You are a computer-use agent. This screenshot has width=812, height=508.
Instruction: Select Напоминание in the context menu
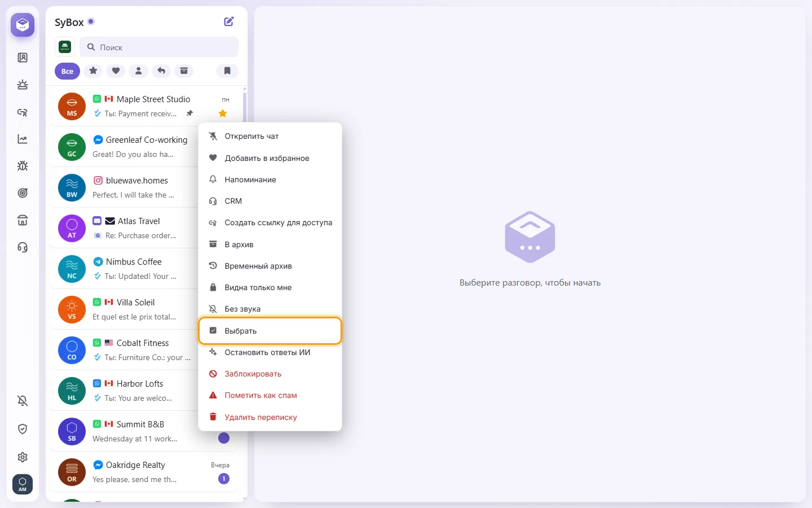pyautogui.click(x=270, y=179)
